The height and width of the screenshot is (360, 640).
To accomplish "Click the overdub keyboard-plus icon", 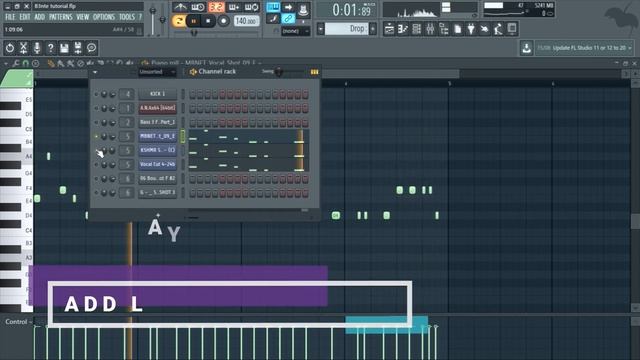I will pyautogui.click(x=234, y=7).
